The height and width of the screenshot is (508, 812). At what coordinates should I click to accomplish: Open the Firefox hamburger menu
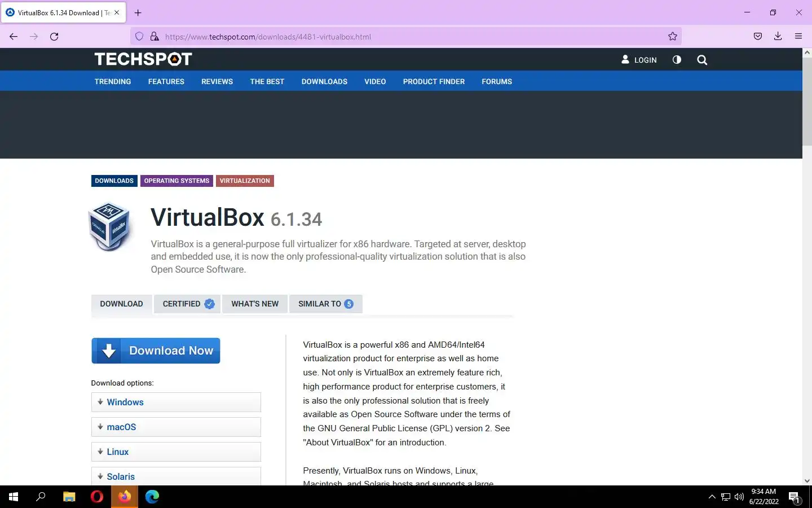798,37
